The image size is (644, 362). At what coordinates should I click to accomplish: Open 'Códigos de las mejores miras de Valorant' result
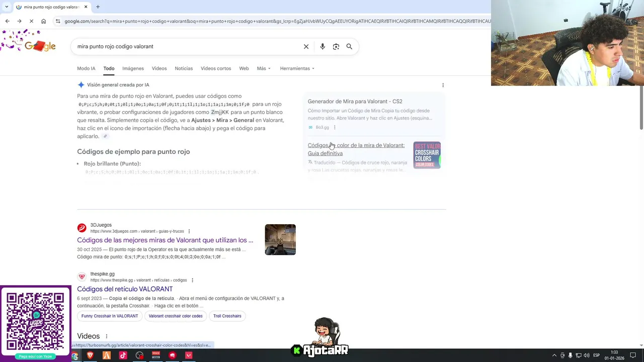[165, 240]
